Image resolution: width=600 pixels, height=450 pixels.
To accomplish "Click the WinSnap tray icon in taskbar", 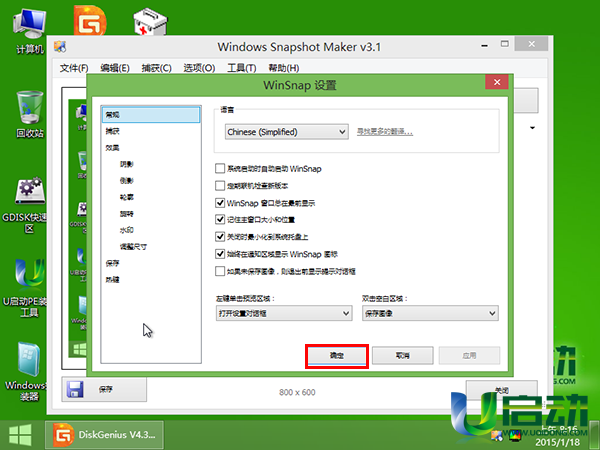I will pyautogui.click(x=497, y=435).
